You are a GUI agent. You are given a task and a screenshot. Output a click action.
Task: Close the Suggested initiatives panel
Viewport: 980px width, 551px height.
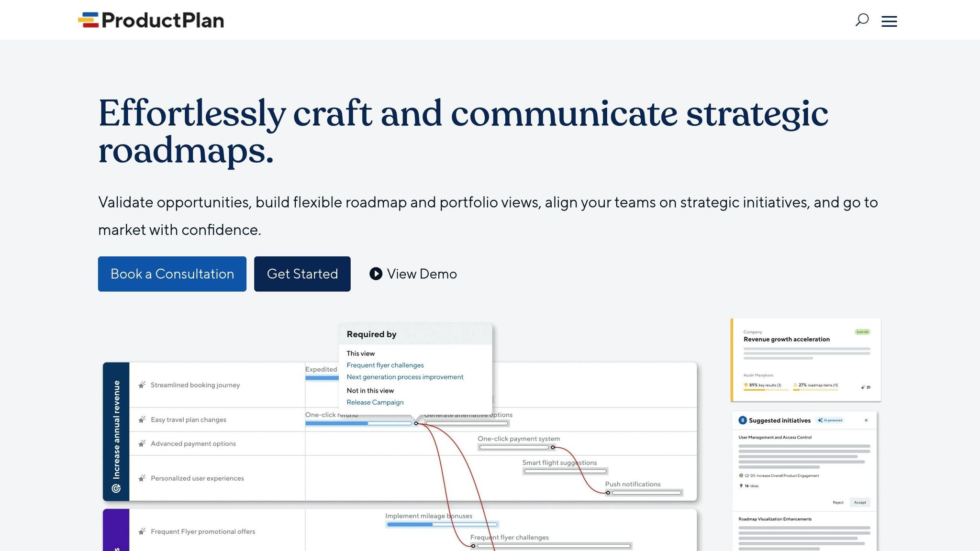click(867, 420)
